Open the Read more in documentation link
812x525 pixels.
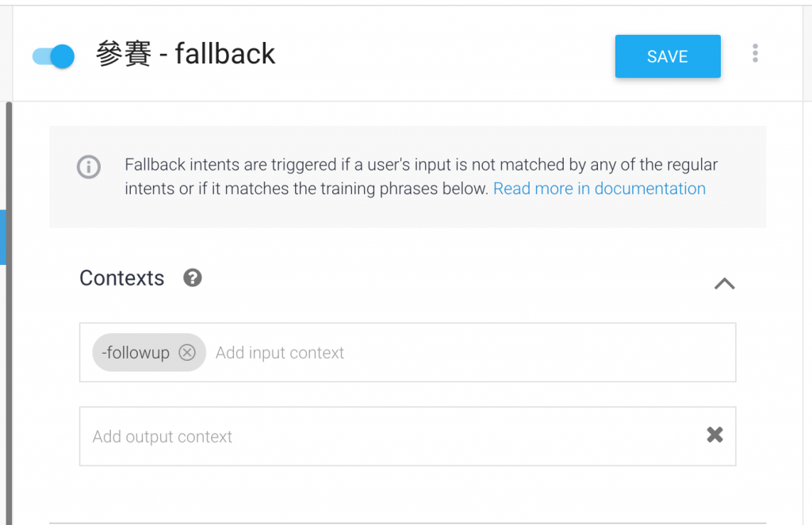pyautogui.click(x=599, y=189)
